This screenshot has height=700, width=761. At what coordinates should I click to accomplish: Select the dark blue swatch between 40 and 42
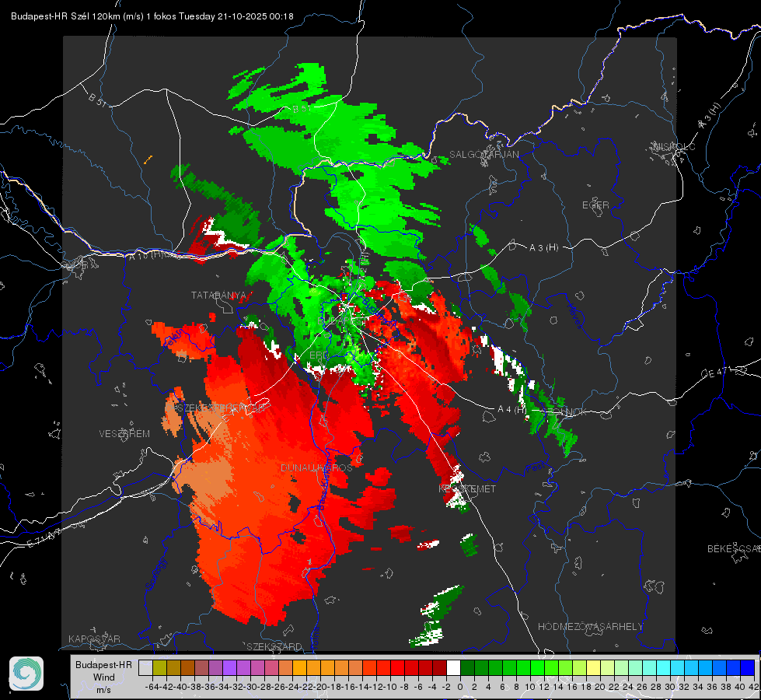pyautogui.click(x=747, y=667)
